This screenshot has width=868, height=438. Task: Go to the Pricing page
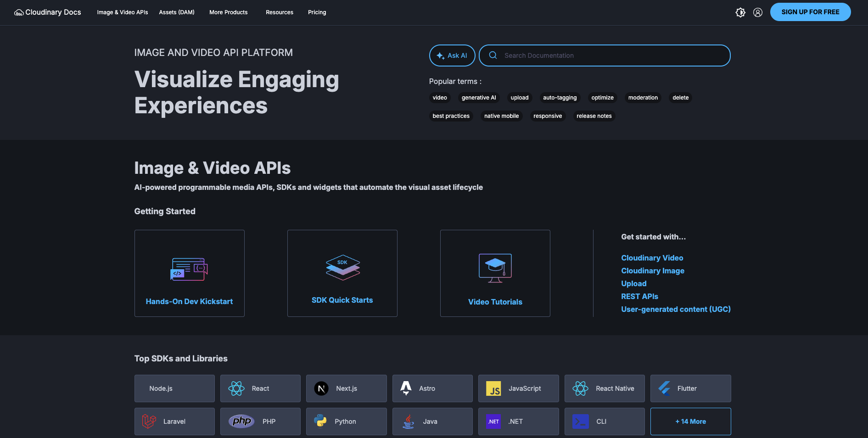(x=317, y=12)
